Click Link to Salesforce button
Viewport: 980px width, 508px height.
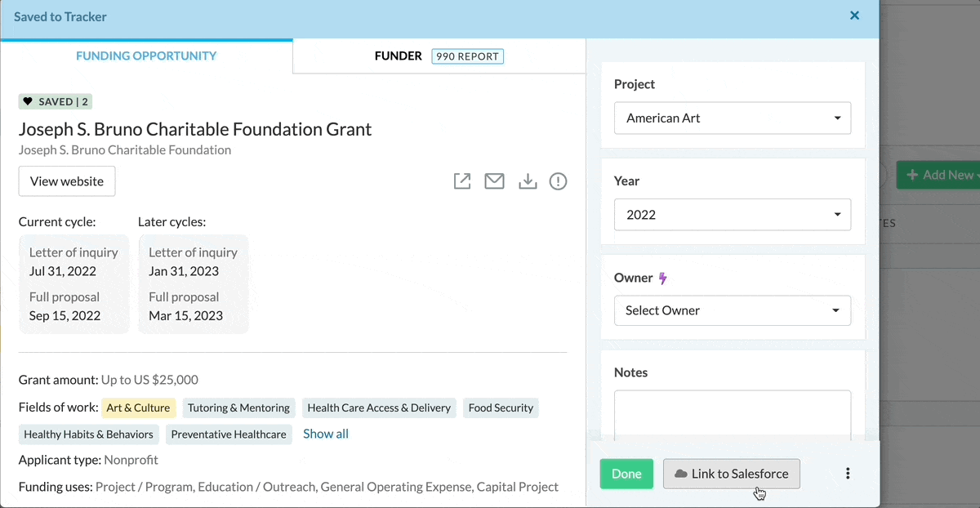pos(732,474)
